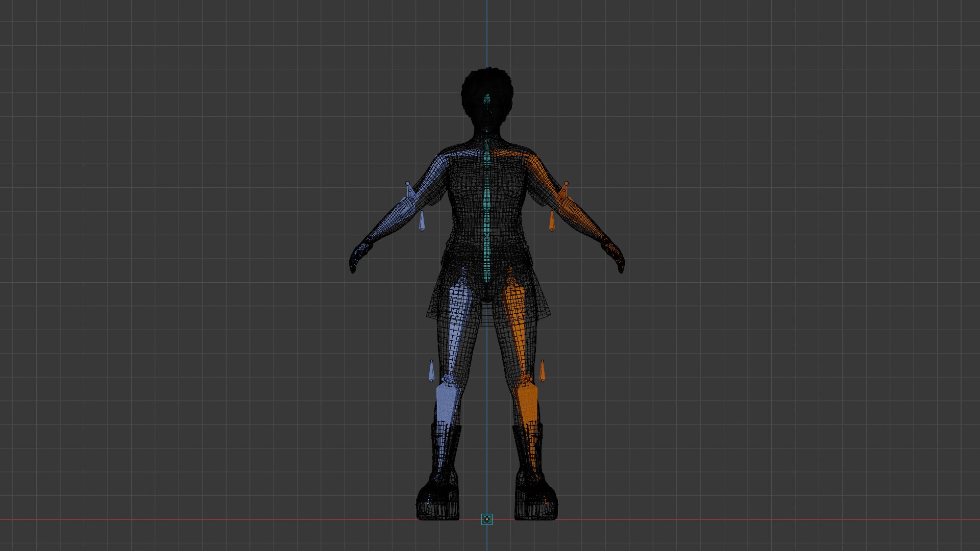Click the armature origin marker on the floor

tap(486, 519)
